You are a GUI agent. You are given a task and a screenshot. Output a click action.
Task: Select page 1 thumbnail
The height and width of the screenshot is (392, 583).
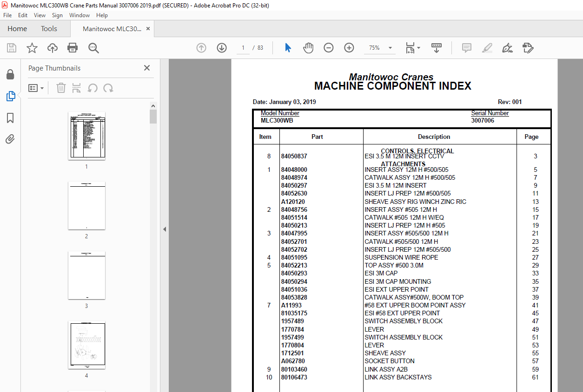click(86, 136)
